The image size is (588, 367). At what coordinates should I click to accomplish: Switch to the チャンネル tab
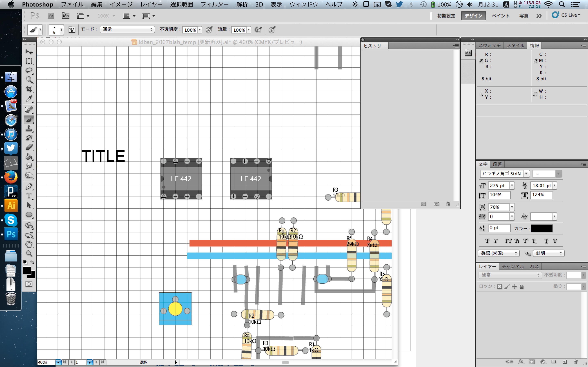513,266
